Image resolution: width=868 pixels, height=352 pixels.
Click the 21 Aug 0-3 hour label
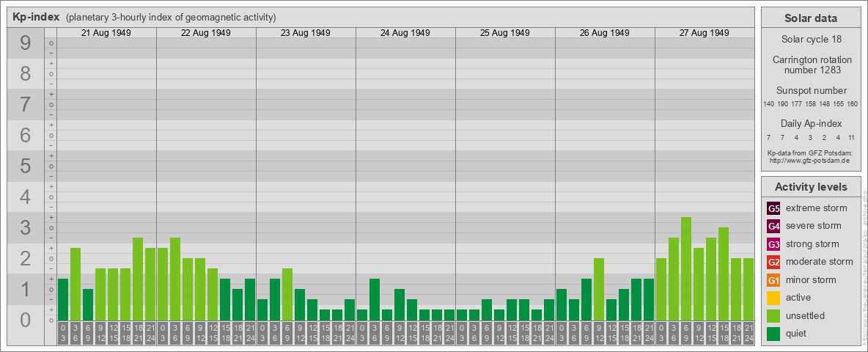(x=63, y=334)
